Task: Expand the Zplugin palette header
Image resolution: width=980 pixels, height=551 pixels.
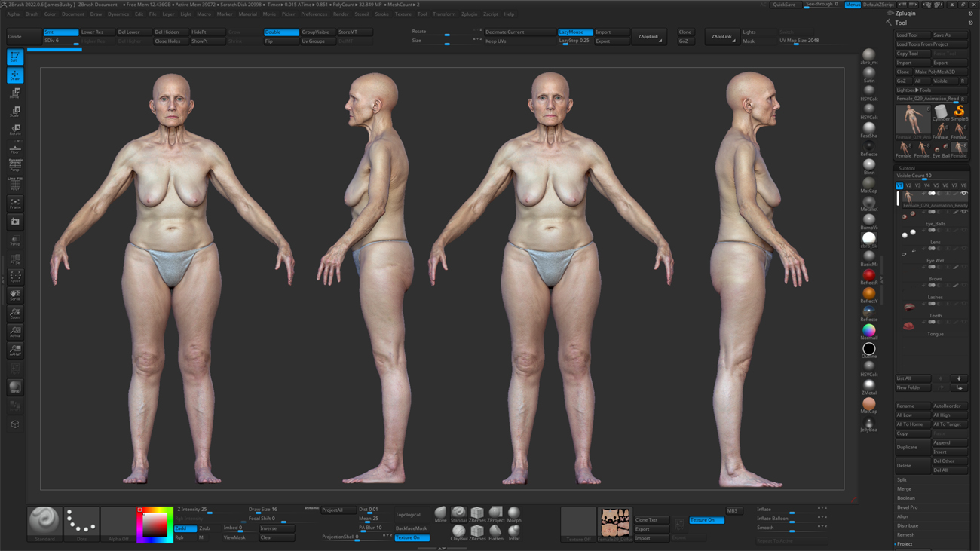Action: [x=906, y=13]
